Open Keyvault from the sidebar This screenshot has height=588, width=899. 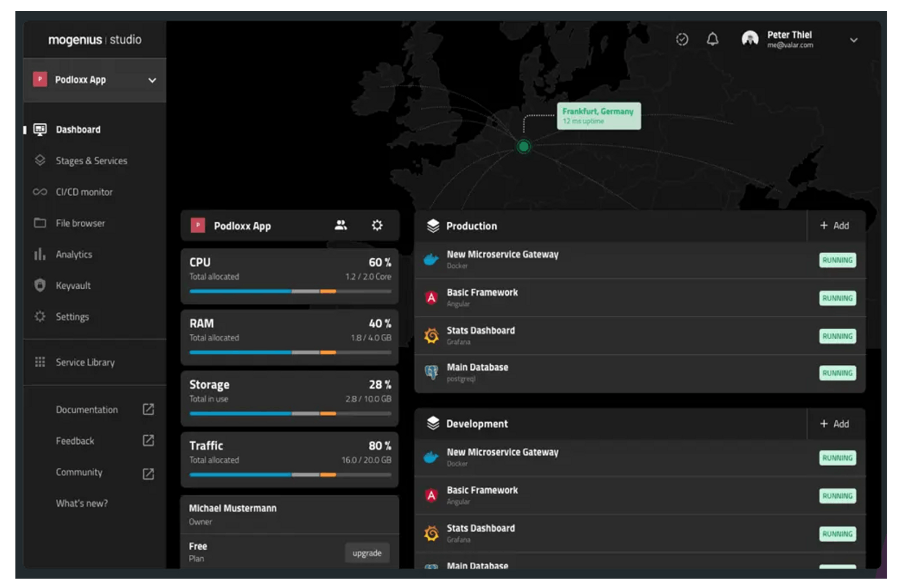click(73, 286)
